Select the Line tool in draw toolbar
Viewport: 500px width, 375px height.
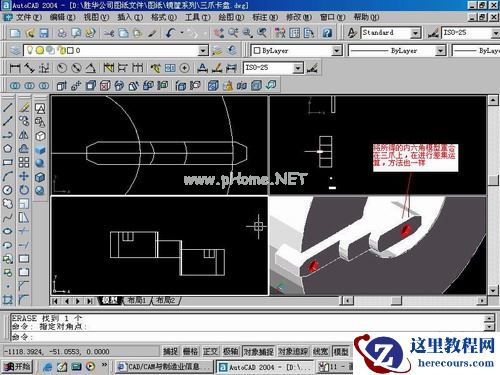[x=8, y=107]
